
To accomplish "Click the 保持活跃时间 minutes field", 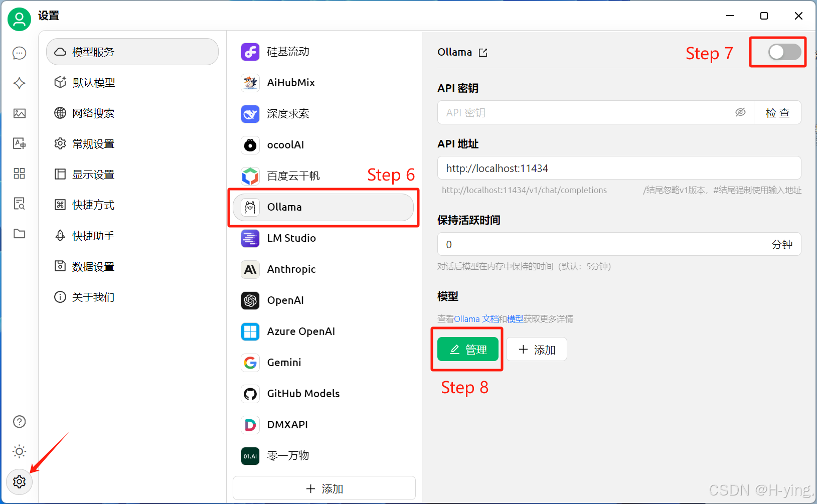I will click(x=619, y=244).
